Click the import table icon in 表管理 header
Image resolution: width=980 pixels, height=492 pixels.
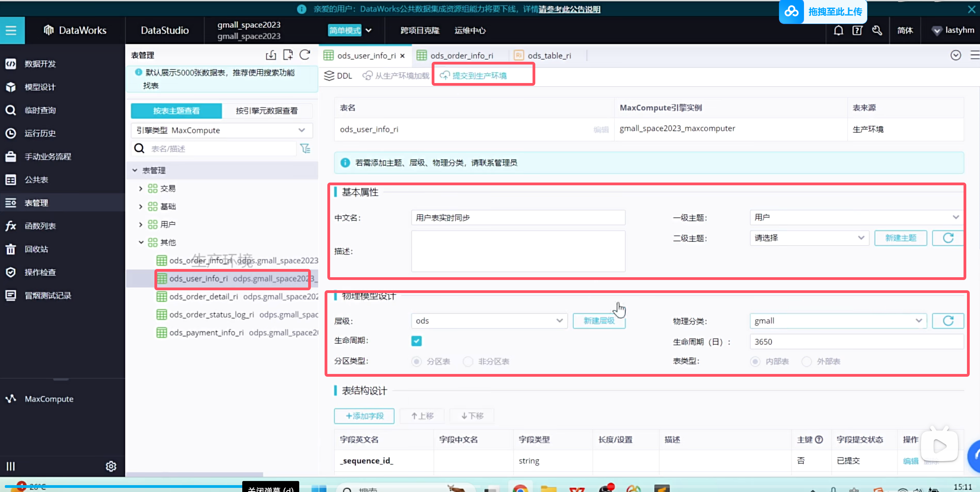(271, 55)
